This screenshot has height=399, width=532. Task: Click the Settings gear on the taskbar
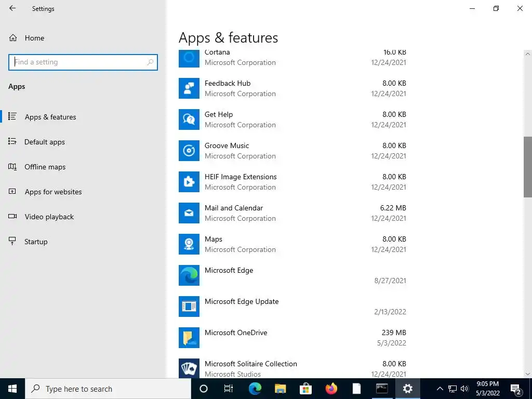coord(407,389)
